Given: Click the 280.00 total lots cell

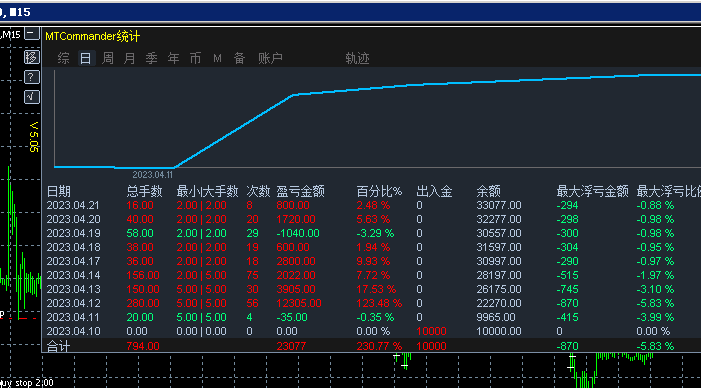Looking at the screenshot, I should pos(143,303).
